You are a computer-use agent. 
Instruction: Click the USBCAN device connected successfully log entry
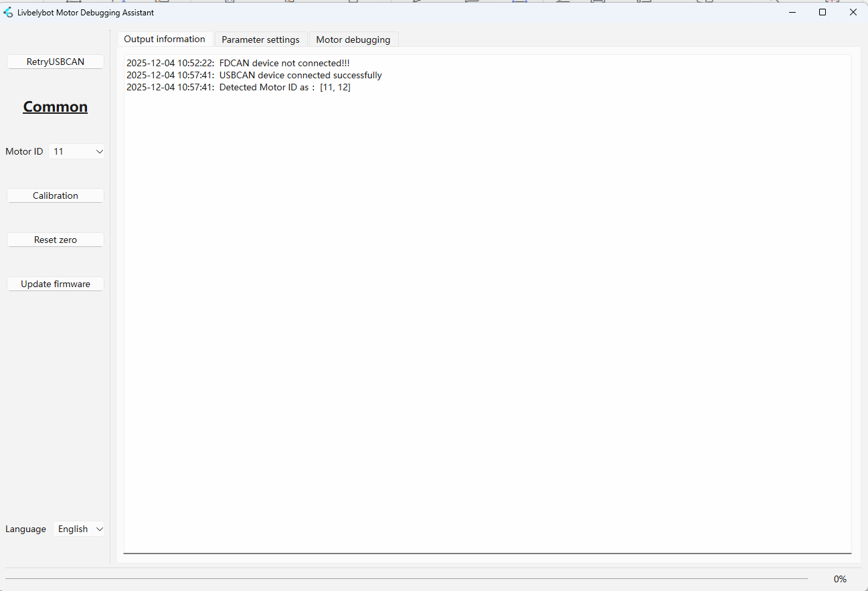[x=254, y=76]
